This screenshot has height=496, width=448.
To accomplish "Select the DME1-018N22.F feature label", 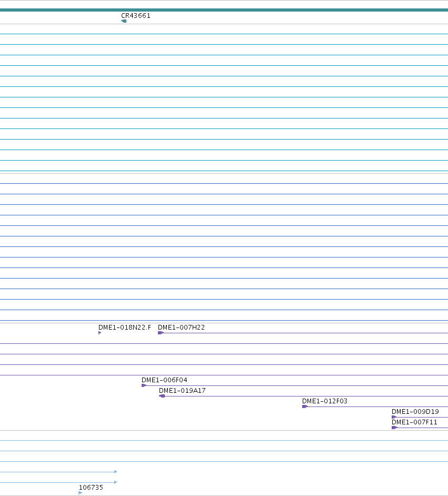I will point(125,328).
